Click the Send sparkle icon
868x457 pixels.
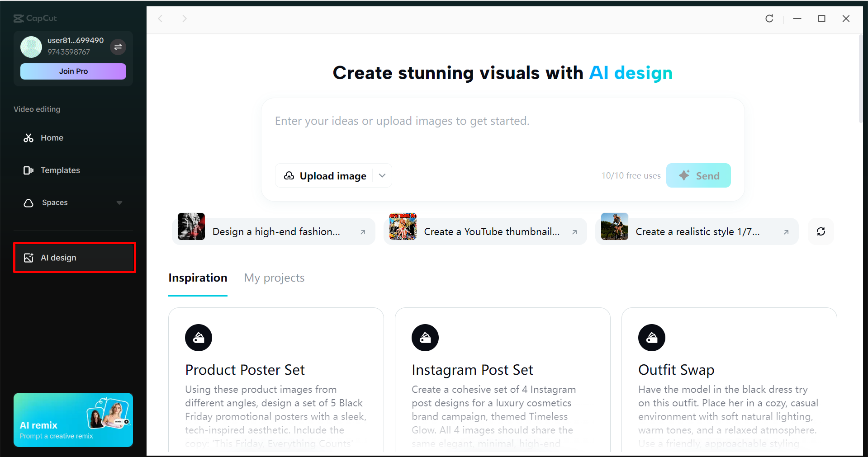684,175
